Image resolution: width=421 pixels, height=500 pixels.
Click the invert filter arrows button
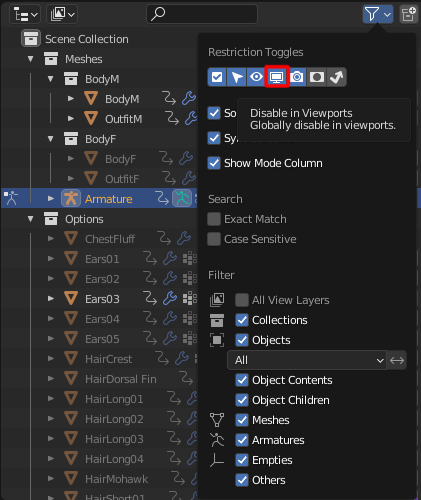click(397, 360)
